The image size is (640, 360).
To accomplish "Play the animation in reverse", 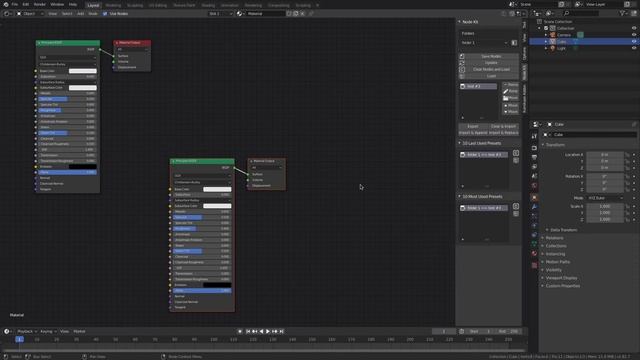I will (261, 331).
